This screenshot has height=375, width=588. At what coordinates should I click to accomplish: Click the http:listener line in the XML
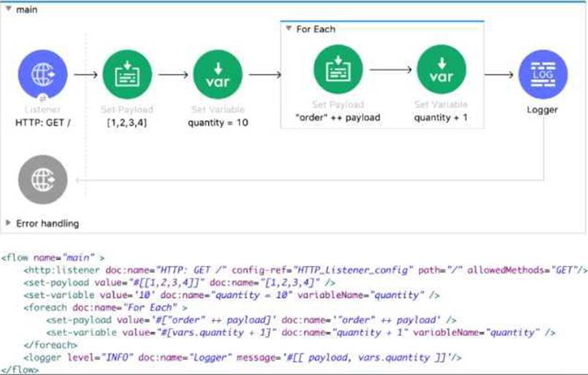point(292,270)
